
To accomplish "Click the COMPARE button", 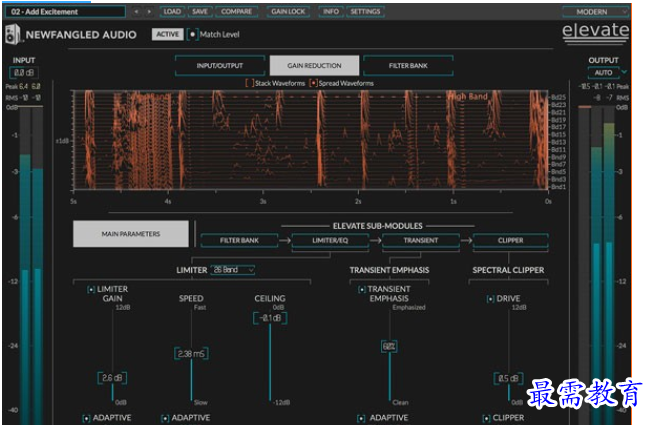I will (x=236, y=12).
